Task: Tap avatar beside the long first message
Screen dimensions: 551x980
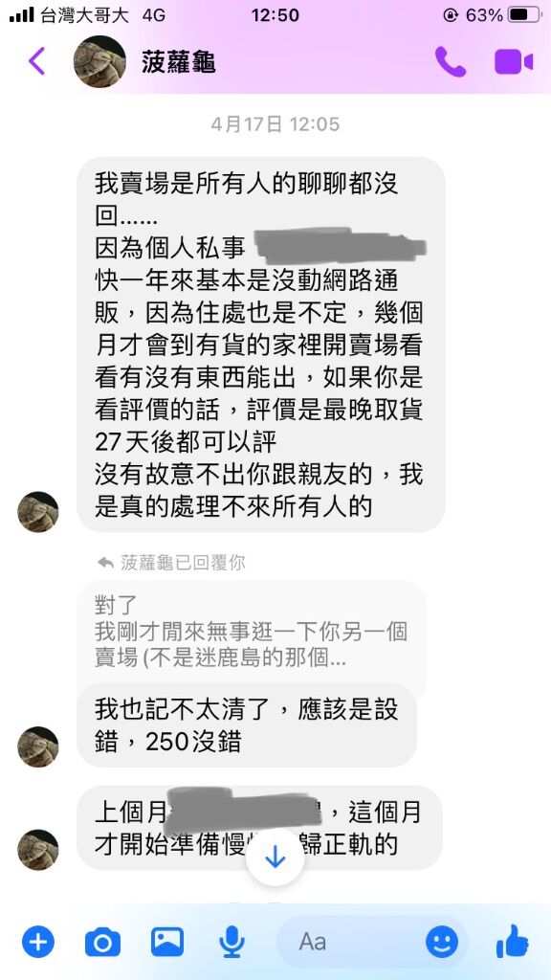Action: coord(37,512)
